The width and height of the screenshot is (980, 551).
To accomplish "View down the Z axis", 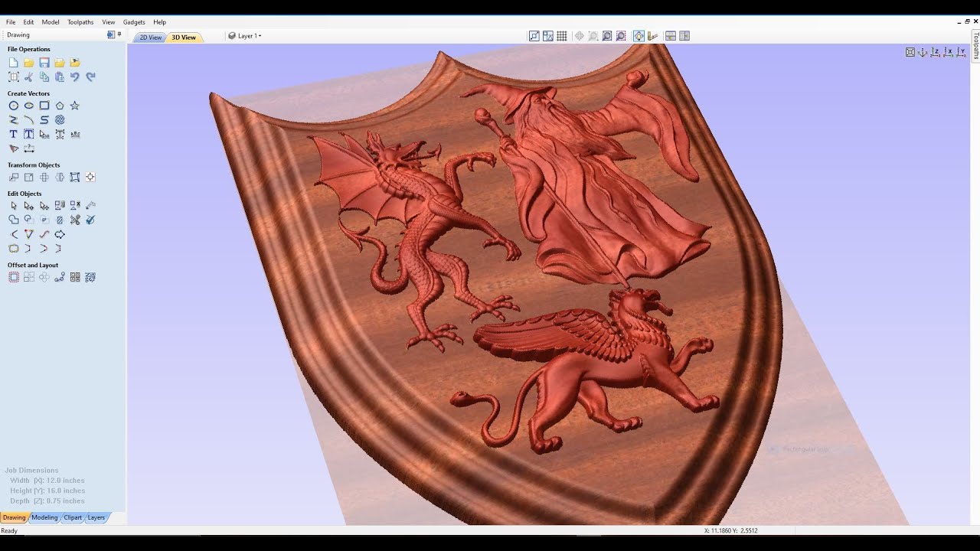I will (x=936, y=52).
